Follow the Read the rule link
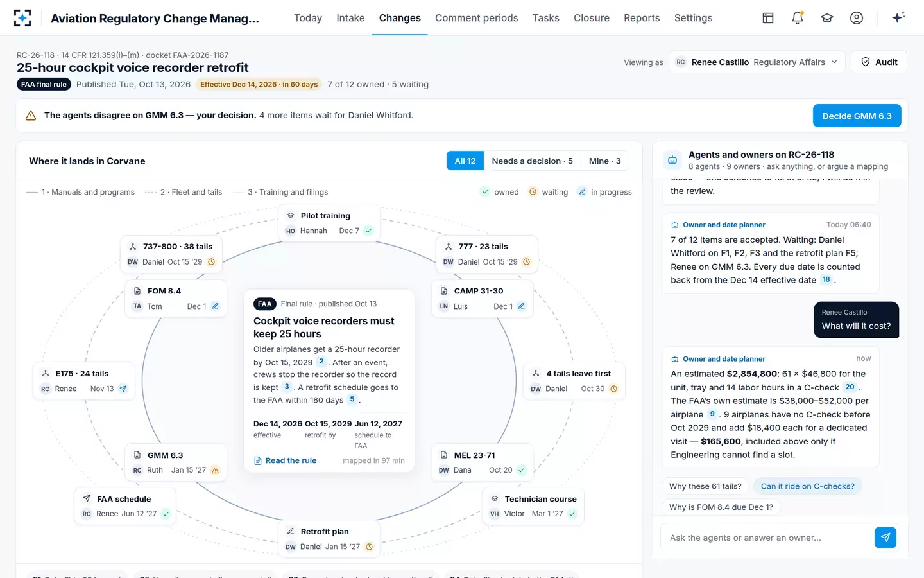The height and width of the screenshot is (578, 924). [x=286, y=460]
